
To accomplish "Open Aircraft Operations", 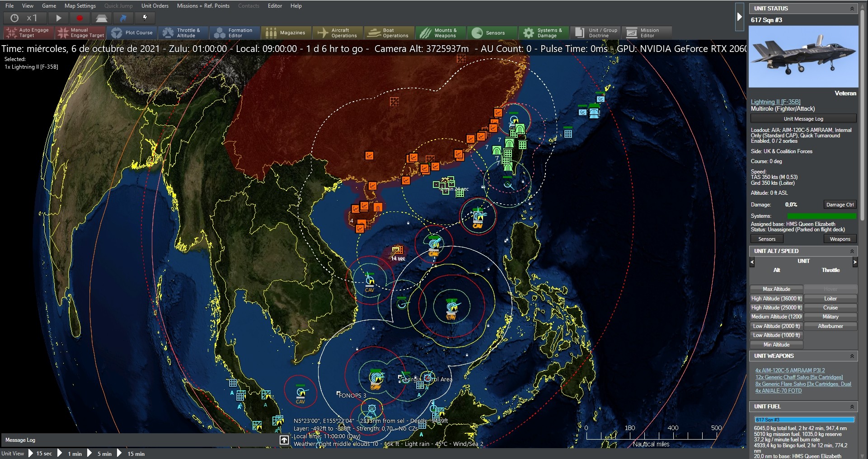I will 338,32.
